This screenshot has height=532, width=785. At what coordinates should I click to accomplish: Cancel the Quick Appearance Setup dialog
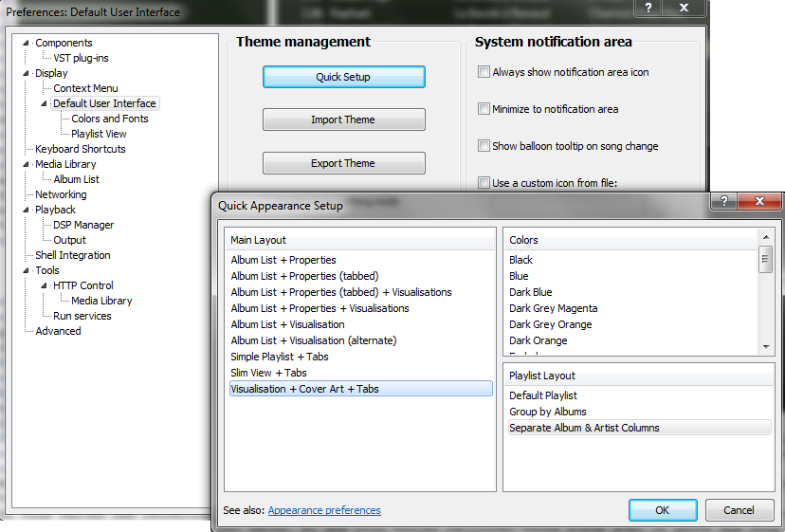click(x=739, y=510)
